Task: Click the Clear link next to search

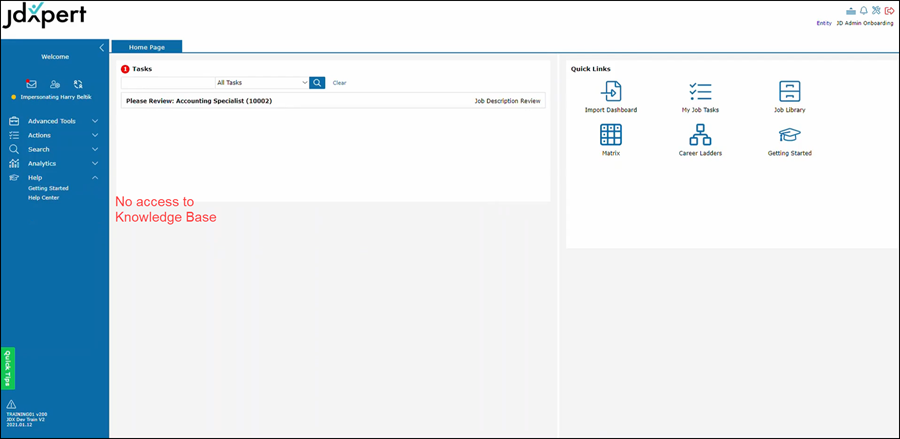Action: 339,83
